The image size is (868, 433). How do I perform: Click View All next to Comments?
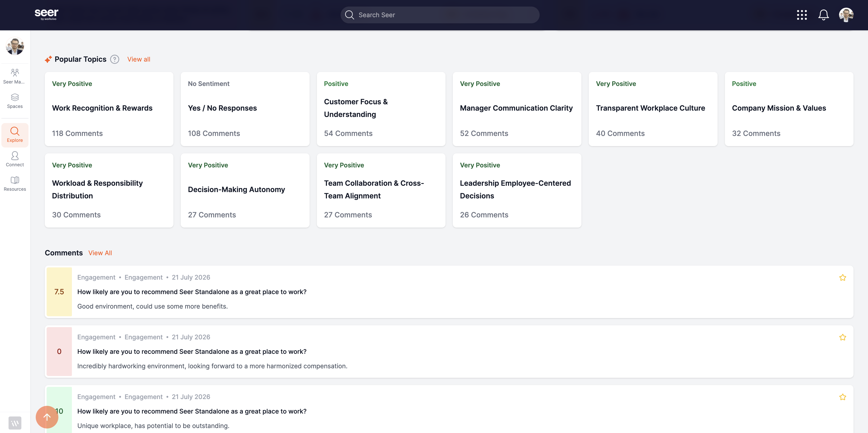click(100, 253)
